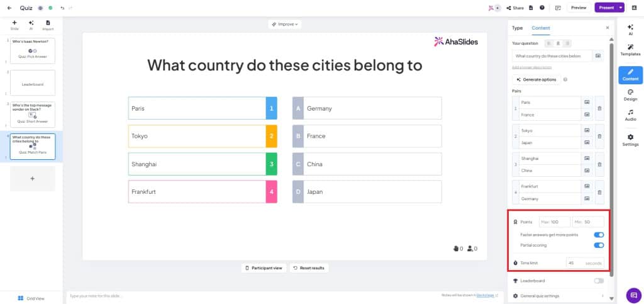This screenshot has height=304, width=644.
Task: Toggle Partial scoring switch
Action: point(599,245)
